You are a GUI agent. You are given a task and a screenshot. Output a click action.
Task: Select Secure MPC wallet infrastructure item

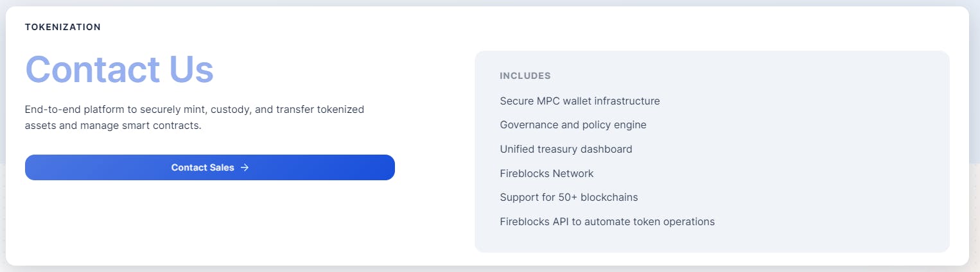pos(579,101)
